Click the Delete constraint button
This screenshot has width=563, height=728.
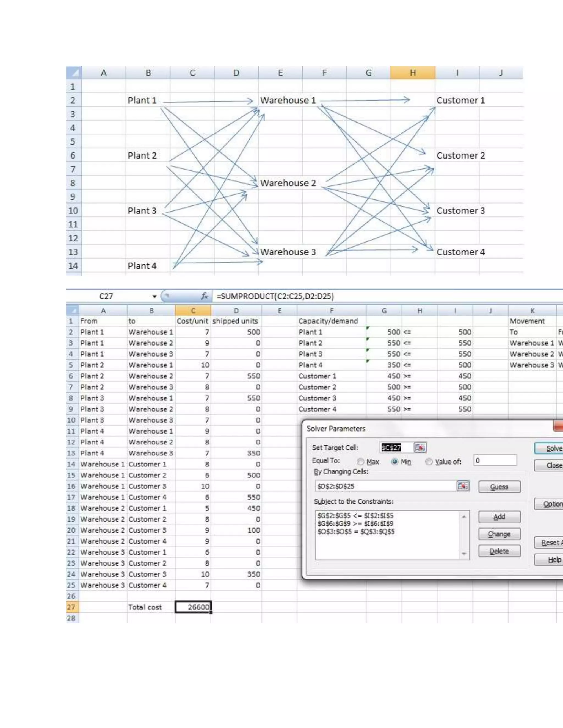[499, 551]
